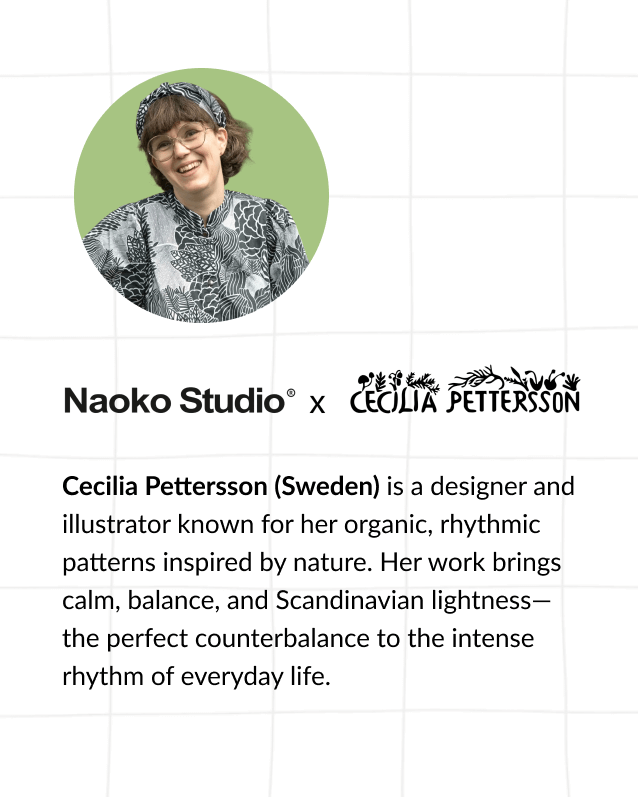Click the Naoko Studio logo
This screenshot has width=638, height=797.
(x=175, y=402)
